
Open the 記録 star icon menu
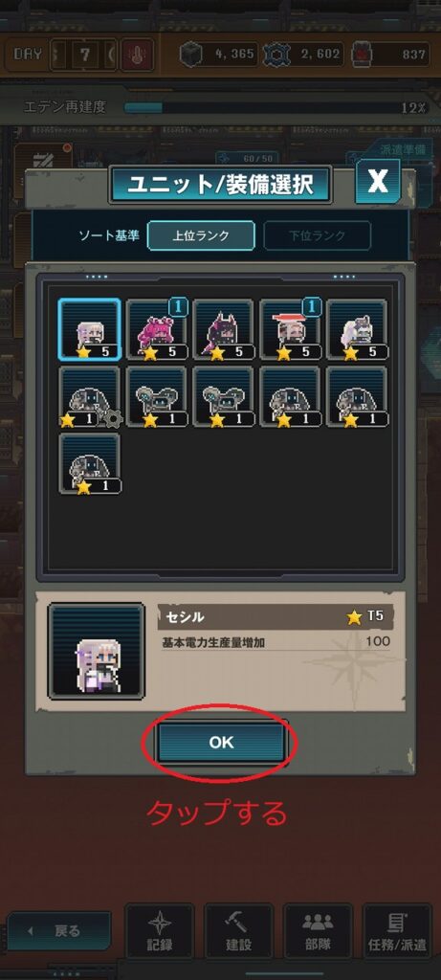(160, 932)
